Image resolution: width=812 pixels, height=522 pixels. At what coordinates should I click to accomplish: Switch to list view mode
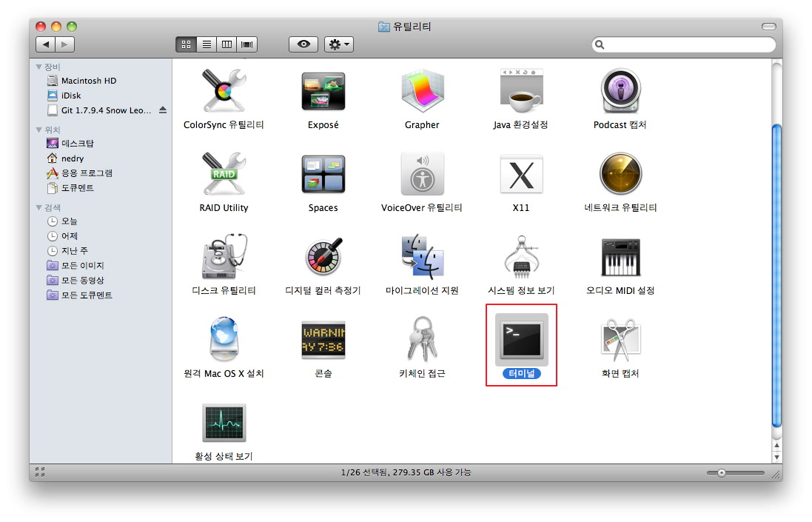point(207,44)
